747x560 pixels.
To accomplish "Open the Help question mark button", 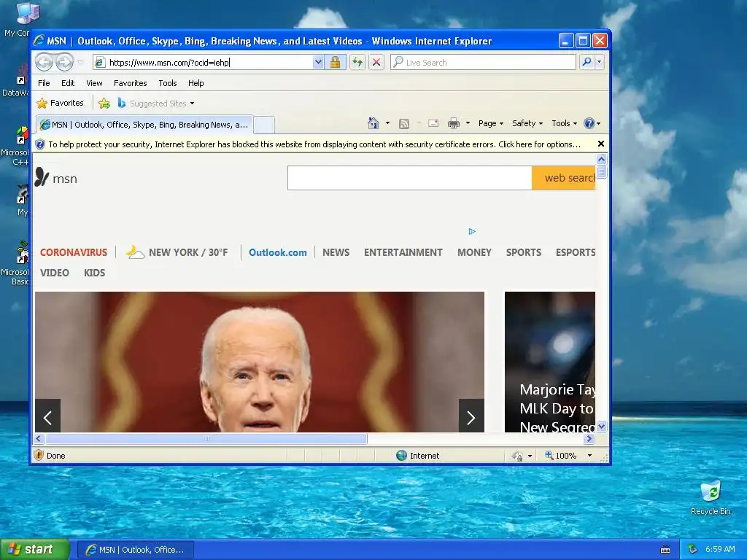I will click(592, 123).
